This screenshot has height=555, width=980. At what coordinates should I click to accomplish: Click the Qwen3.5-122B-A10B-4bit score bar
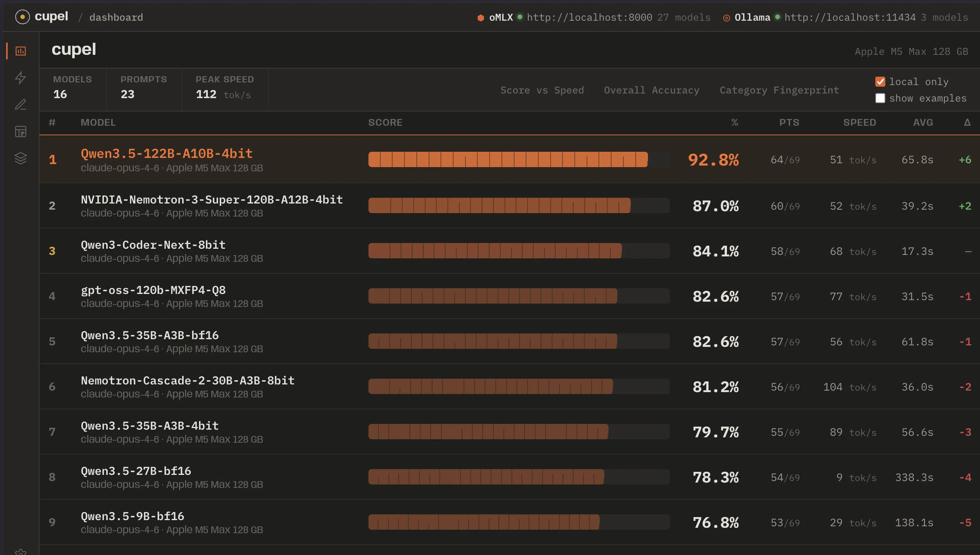pos(508,160)
